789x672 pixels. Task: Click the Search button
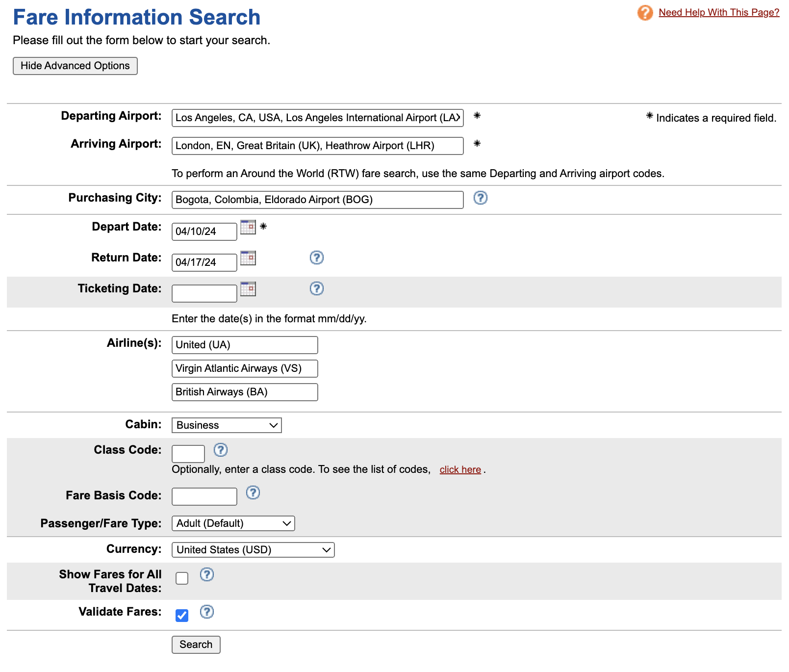pyautogui.click(x=196, y=645)
